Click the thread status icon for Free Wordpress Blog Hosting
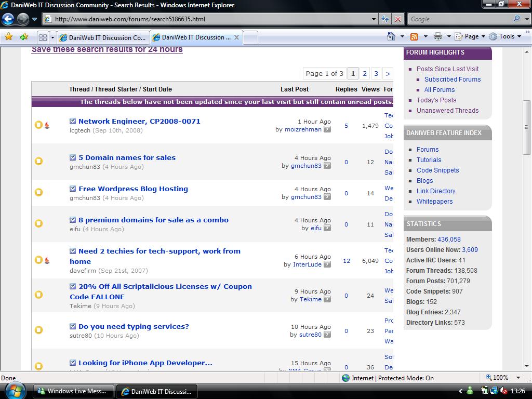 tap(38, 192)
